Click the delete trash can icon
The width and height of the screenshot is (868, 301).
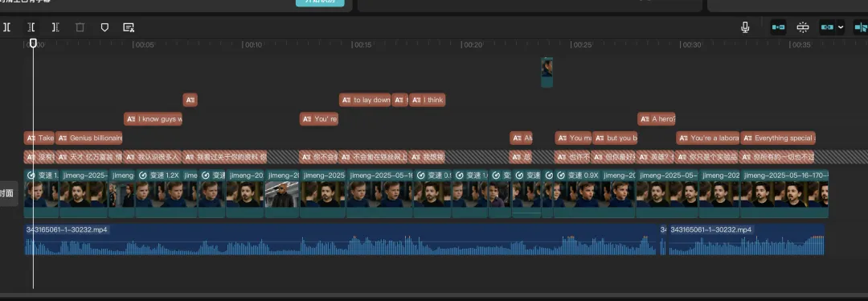[x=80, y=27]
